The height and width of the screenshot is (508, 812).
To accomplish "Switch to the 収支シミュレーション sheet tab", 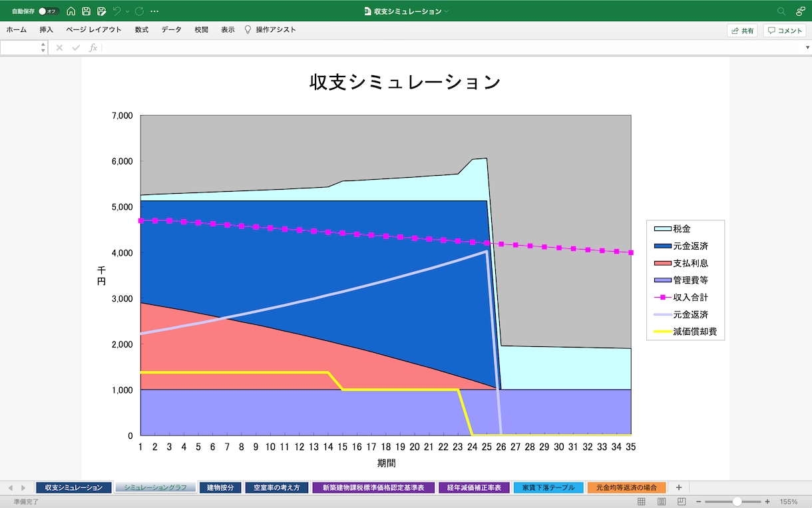I will (73, 488).
